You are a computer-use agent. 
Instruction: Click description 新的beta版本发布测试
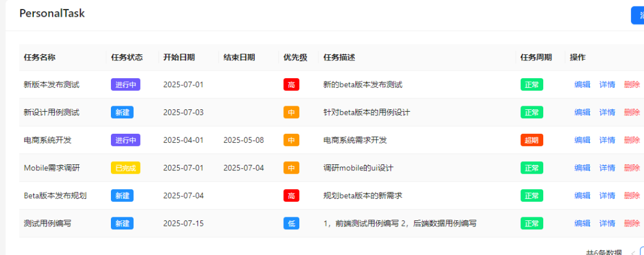[x=363, y=85]
